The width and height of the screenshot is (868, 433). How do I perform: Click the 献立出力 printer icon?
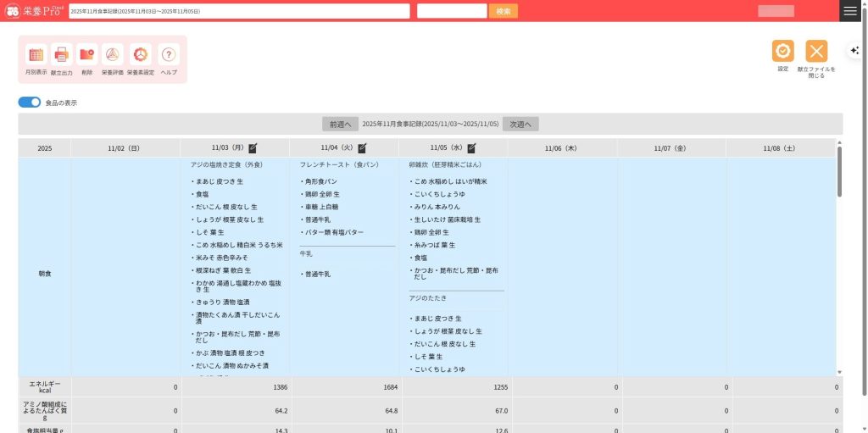click(x=62, y=55)
